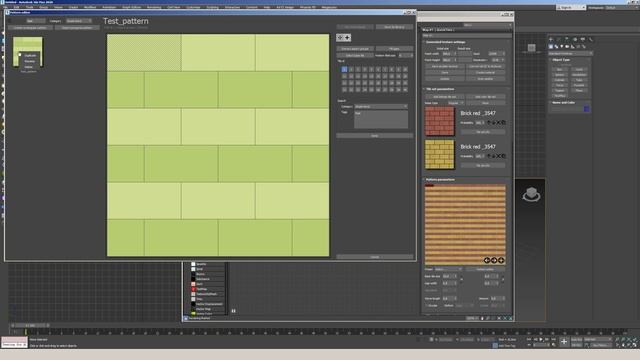The width and height of the screenshot is (640, 360).
Task: Open the Display tab in command panel
Action: pos(582,40)
